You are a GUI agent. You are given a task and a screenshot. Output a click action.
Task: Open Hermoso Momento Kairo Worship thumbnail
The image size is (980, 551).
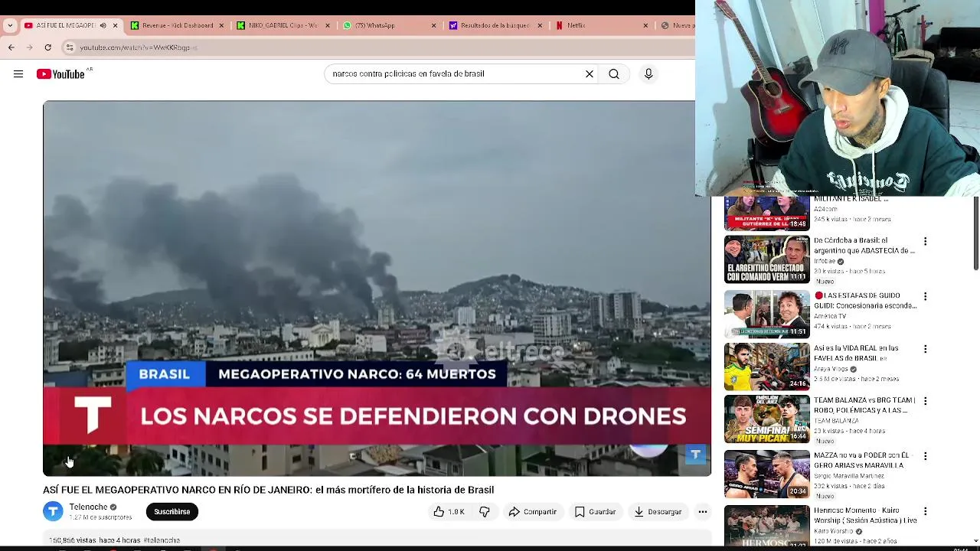(766, 526)
